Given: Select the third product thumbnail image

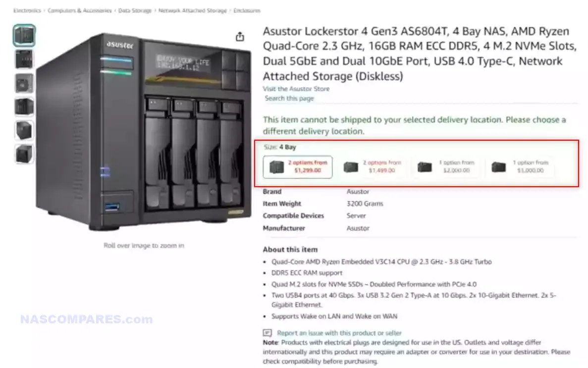Looking at the screenshot, I should tap(24, 83).
